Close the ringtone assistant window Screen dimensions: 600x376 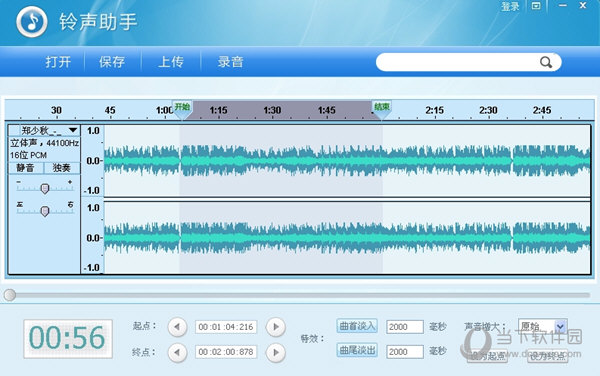[x=583, y=5]
